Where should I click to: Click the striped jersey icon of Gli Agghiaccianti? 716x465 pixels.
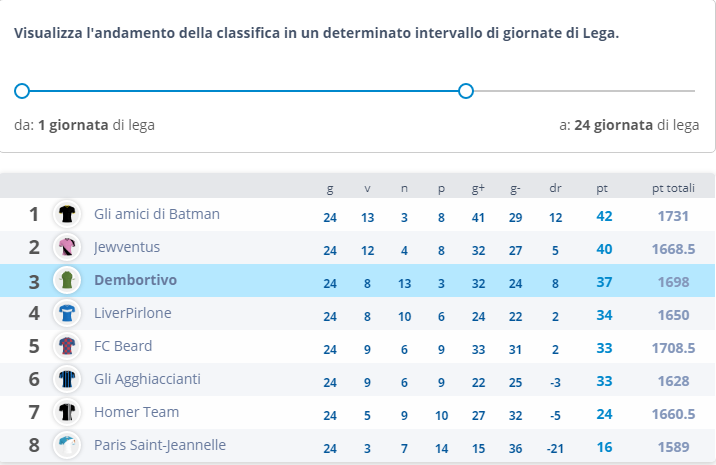67,379
